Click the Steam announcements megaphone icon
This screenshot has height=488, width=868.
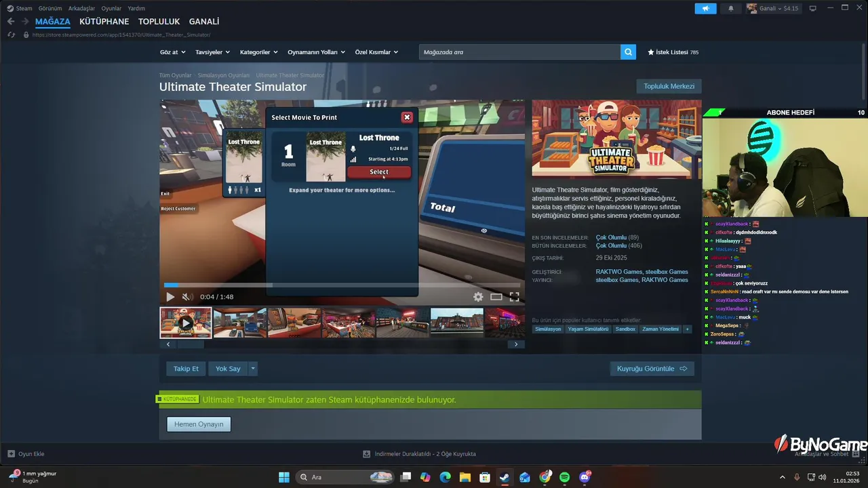[705, 8]
